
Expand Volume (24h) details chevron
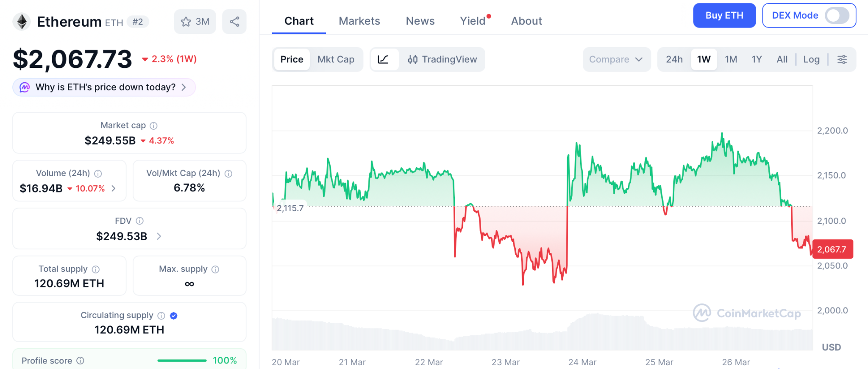[114, 188]
